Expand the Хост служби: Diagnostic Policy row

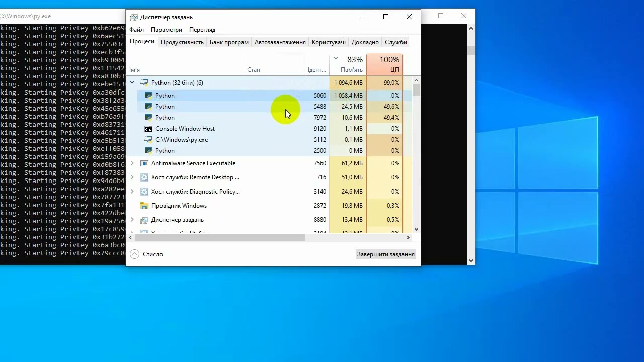click(132, 192)
